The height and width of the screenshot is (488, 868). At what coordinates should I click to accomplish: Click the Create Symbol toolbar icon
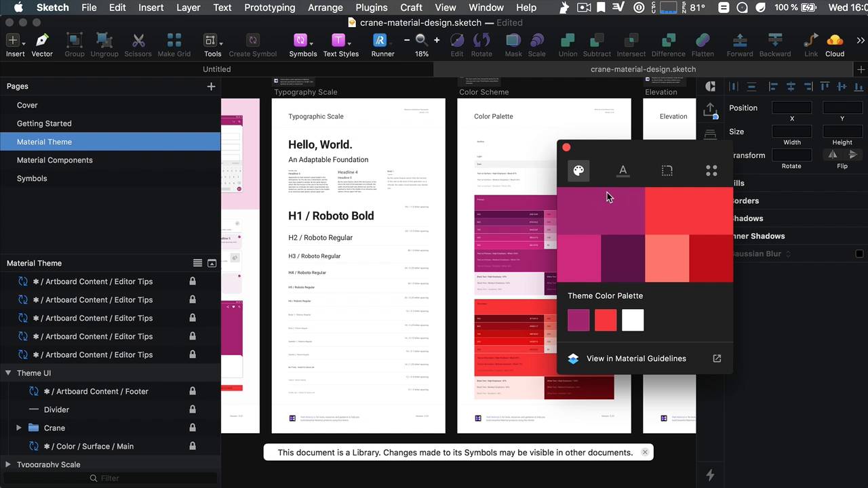253,41
